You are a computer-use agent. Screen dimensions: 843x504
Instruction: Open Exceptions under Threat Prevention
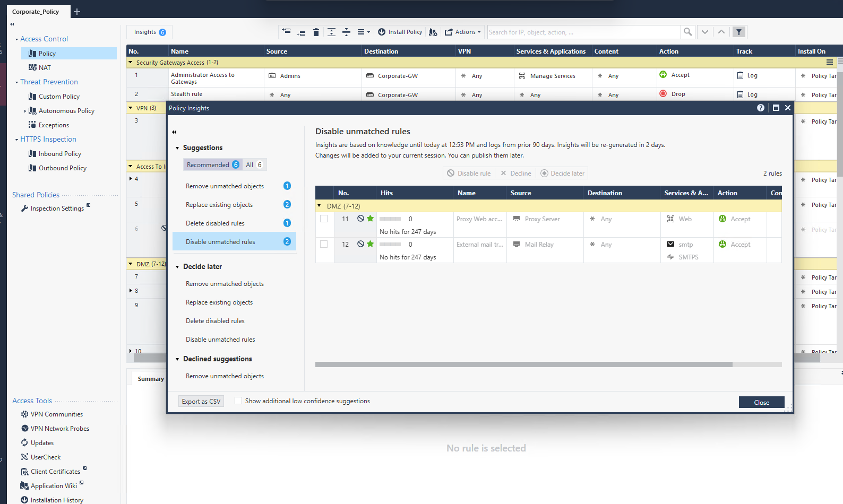(x=49, y=125)
